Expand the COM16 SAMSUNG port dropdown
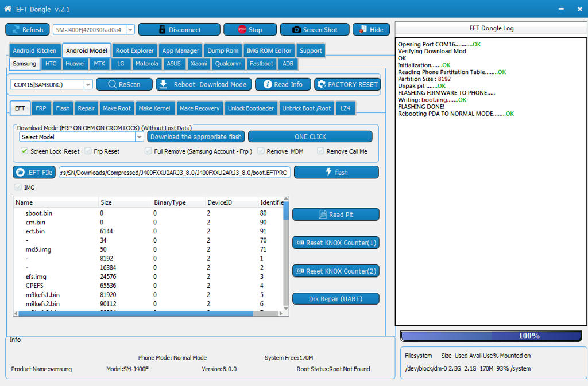This screenshot has width=588, height=386. 88,84
